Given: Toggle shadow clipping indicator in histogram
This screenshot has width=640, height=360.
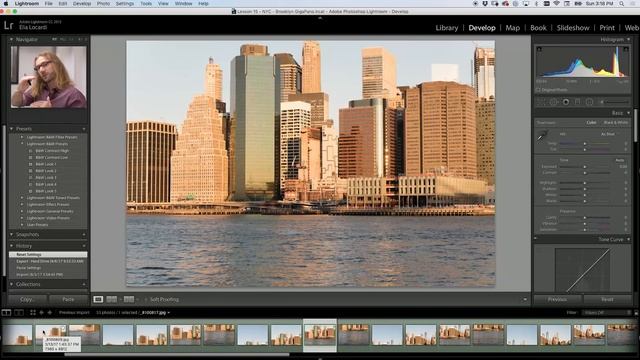Looking at the screenshot, I should [x=539, y=49].
